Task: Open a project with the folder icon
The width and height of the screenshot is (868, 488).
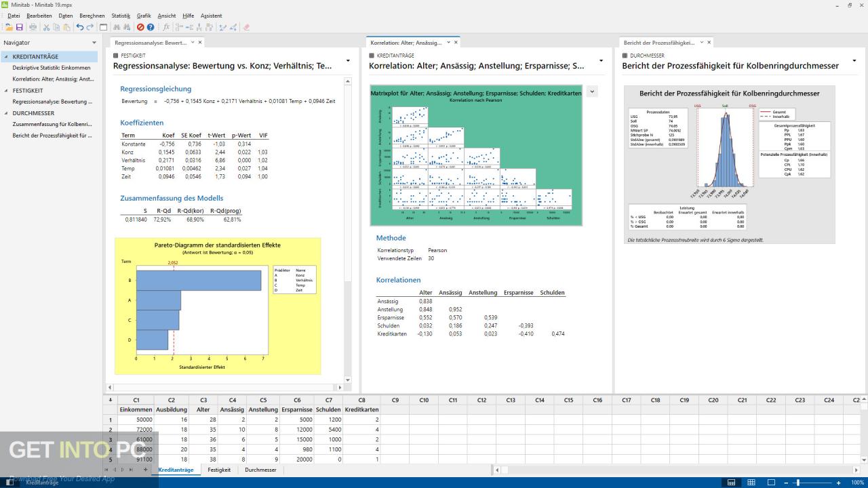Action: (x=9, y=27)
